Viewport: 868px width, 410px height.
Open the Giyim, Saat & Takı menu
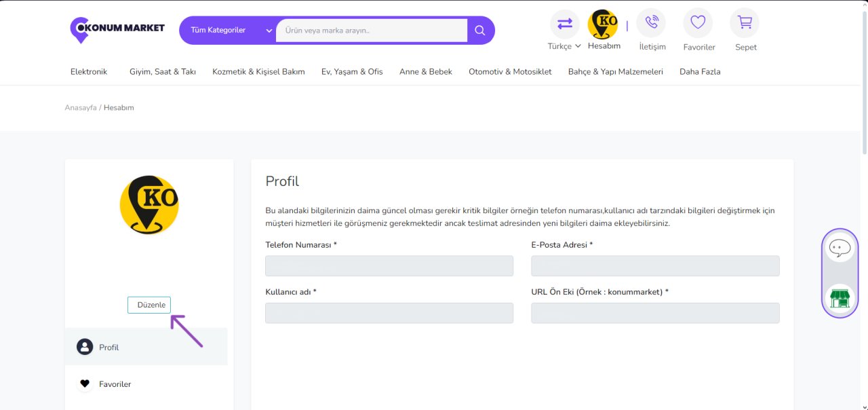(x=163, y=71)
